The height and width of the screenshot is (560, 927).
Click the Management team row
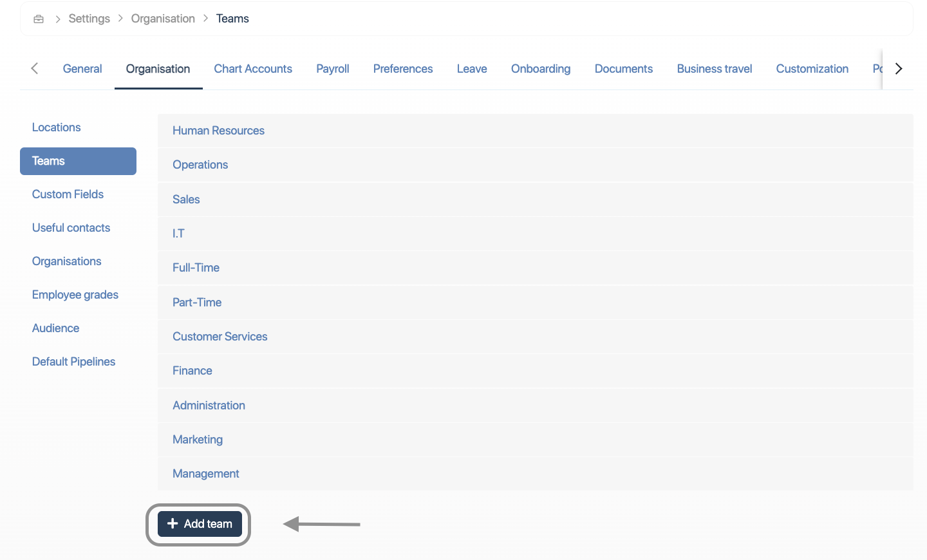[205, 474]
